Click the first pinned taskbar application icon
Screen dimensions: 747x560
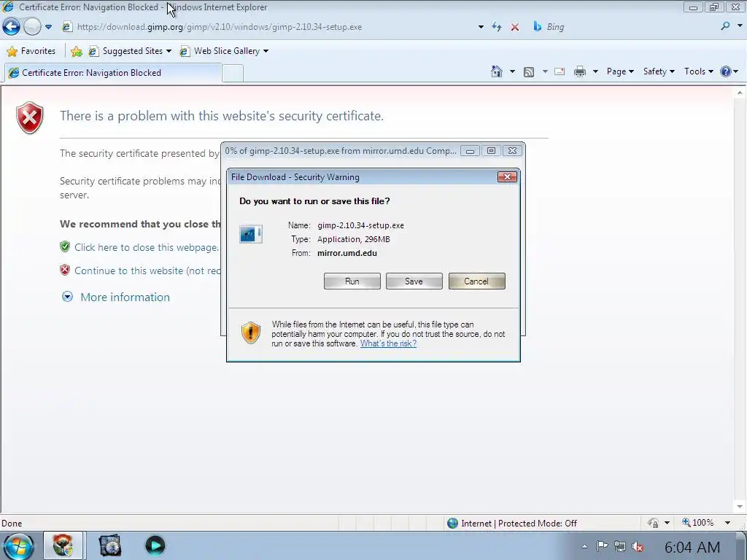tap(63, 545)
